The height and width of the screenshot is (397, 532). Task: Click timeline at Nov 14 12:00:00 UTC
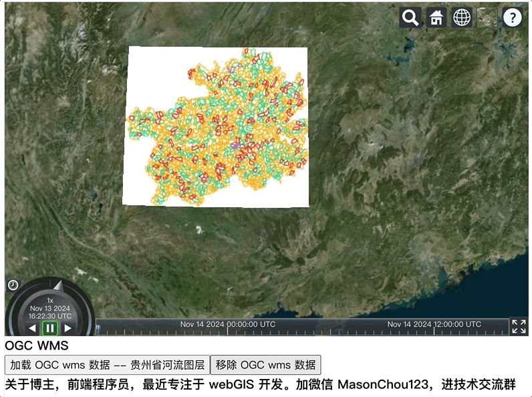pos(434,327)
